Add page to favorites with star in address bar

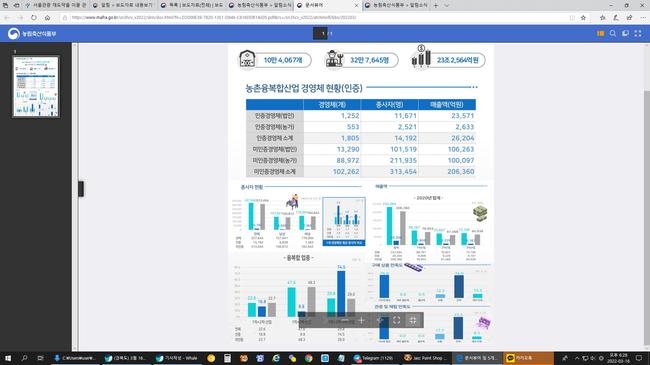click(583, 17)
